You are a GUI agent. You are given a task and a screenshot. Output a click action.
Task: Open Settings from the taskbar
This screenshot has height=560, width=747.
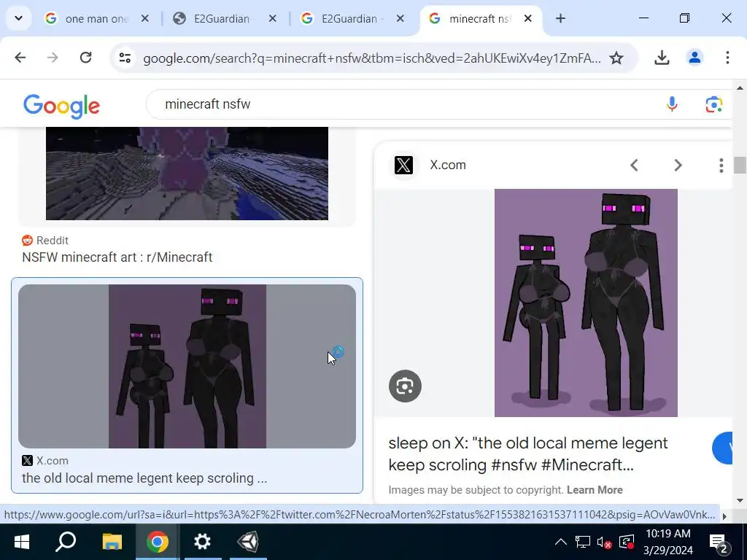click(203, 542)
